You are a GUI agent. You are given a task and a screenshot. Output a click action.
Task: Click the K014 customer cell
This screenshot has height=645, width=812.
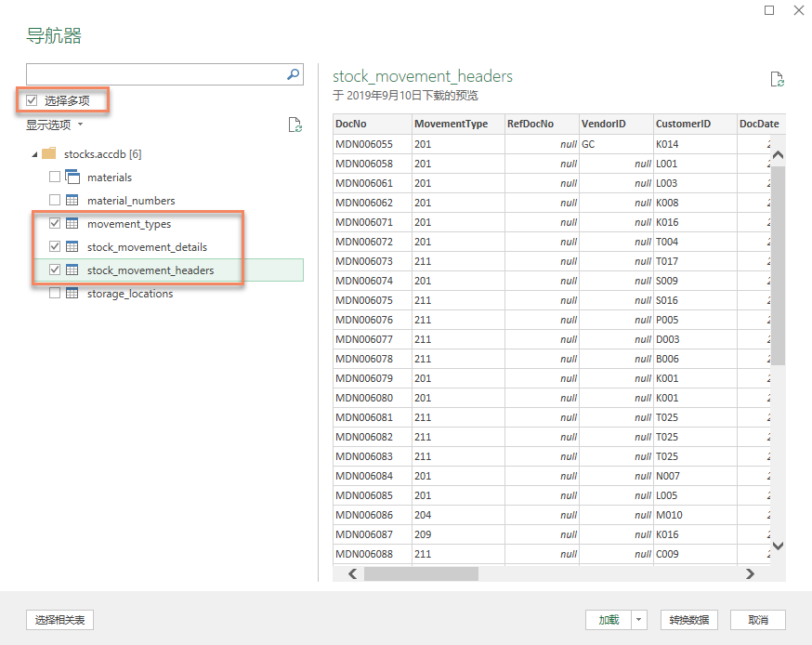[695, 144]
